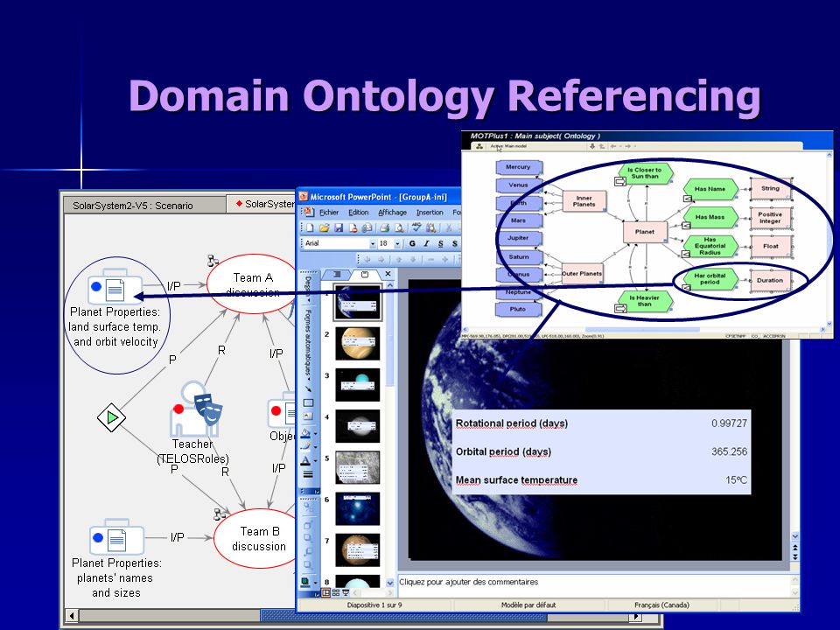Click the Has Mass property hexagon
This screenshot has width=840, height=630.
click(710, 217)
